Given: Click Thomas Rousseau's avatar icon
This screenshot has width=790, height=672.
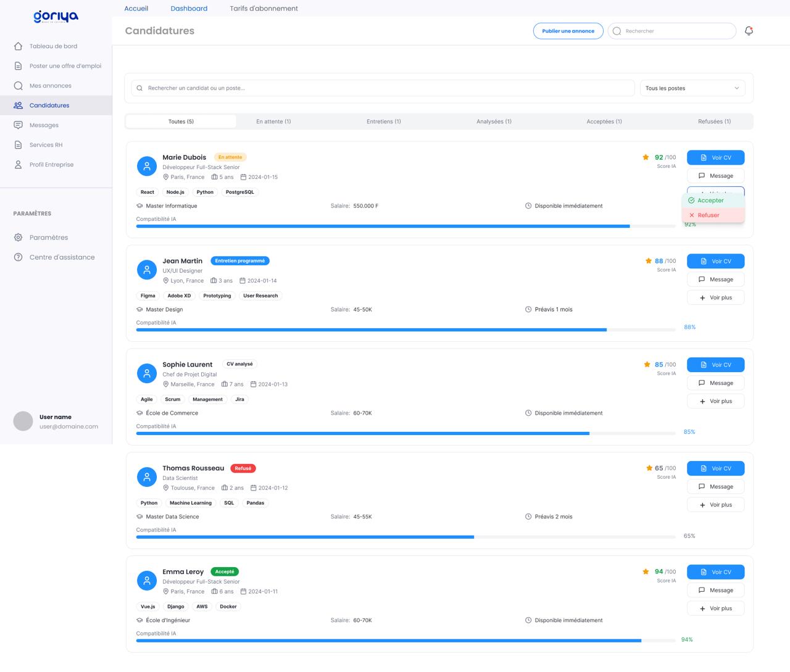Looking at the screenshot, I should 146,477.
